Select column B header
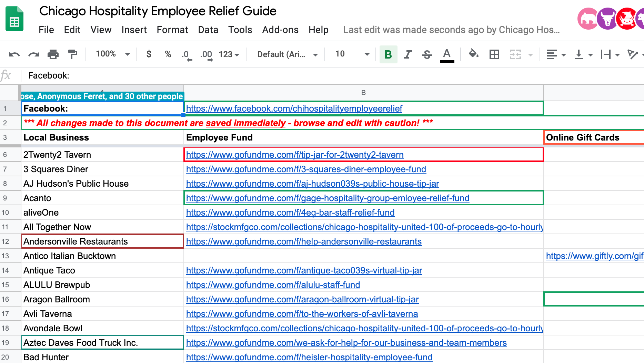The height and width of the screenshot is (363, 644). 363,93
